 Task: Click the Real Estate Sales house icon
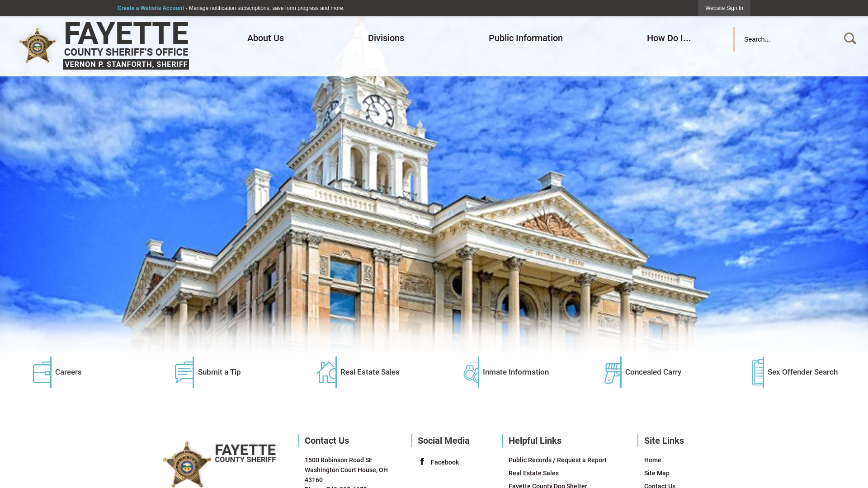[x=327, y=372]
